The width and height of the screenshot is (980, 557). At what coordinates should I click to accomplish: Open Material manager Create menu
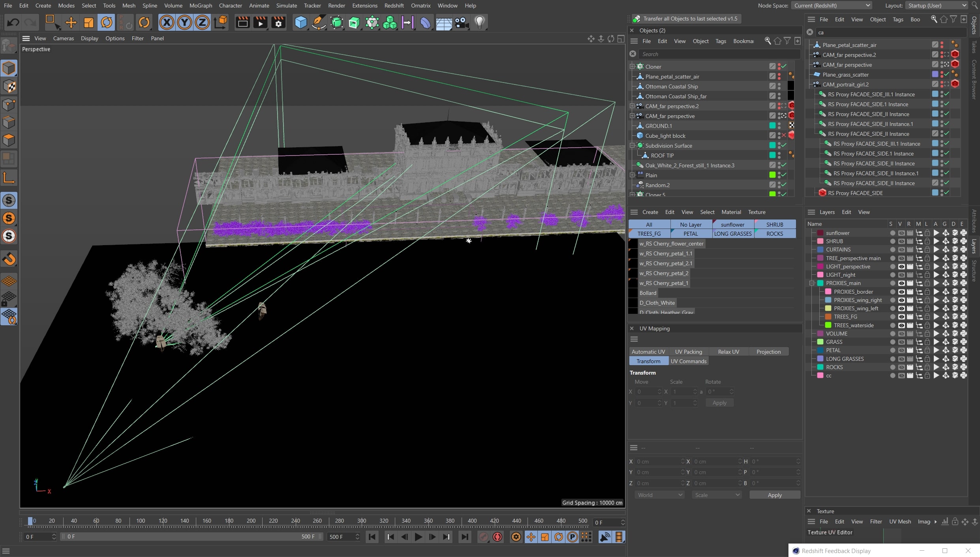click(650, 212)
